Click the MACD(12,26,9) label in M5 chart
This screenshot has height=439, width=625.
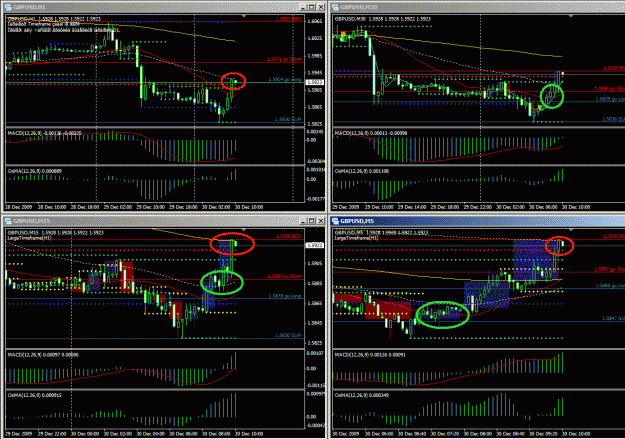click(369, 354)
